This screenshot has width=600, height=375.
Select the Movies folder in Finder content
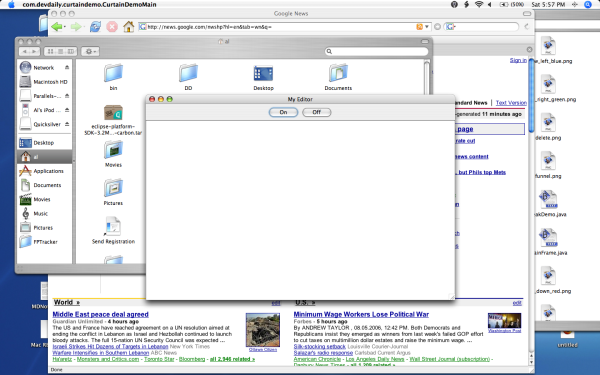(113, 150)
